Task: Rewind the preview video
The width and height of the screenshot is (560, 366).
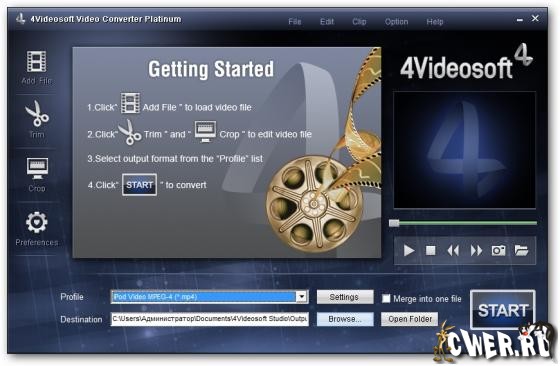Action: [453, 251]
